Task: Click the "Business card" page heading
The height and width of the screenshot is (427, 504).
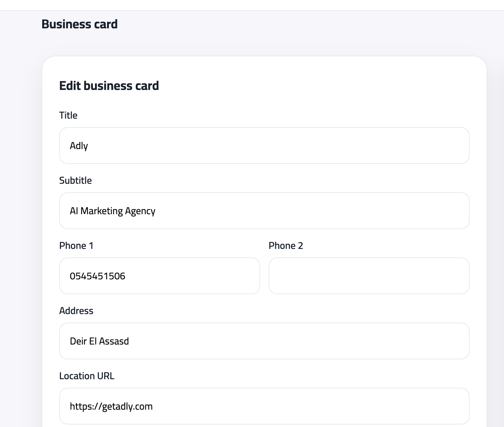Action: point(80,24)
